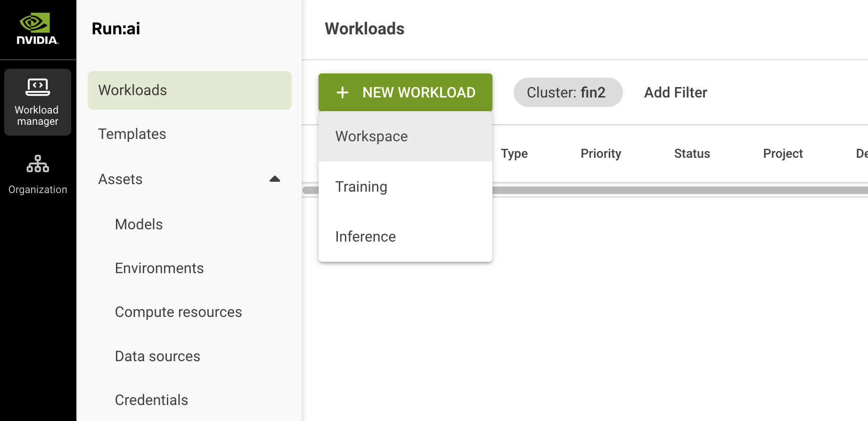Sort by the Status column header
The image size is (868, 421).
click(x=692, y=154)
